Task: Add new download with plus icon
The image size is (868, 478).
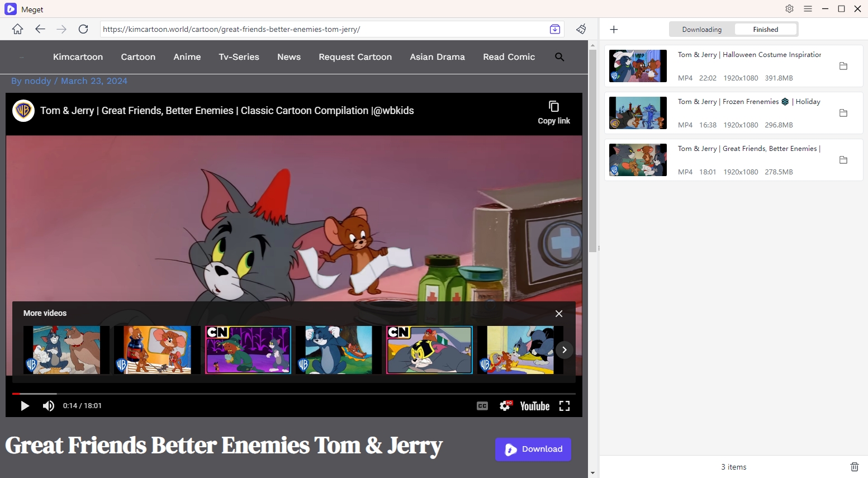Action: pos(614,29)
